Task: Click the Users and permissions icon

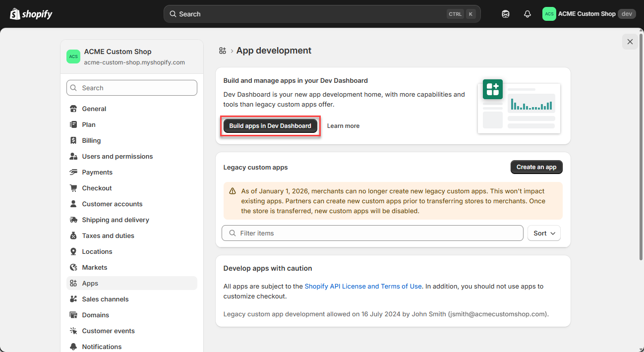Action: point(73,156)
